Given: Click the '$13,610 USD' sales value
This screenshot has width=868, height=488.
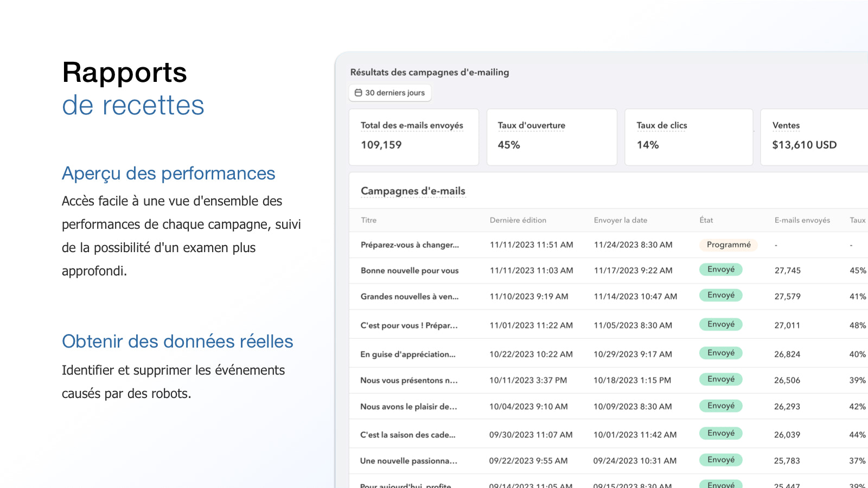Looking at the screenshot, I should 805,145.
